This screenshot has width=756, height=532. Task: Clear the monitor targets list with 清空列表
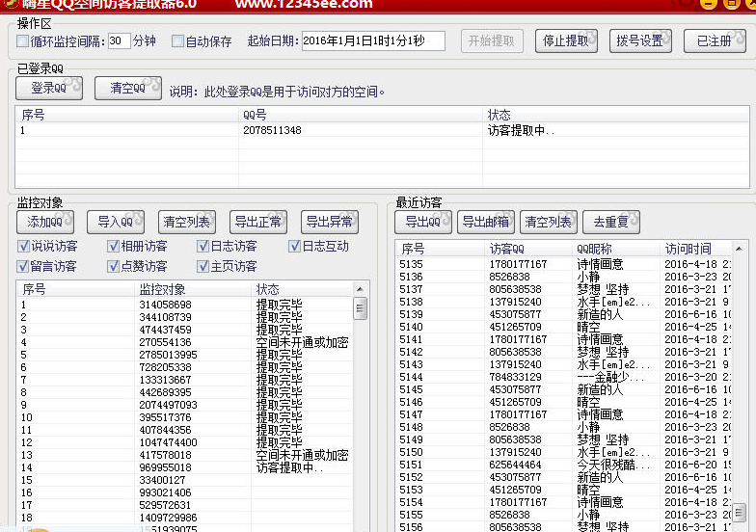[187, 222]
